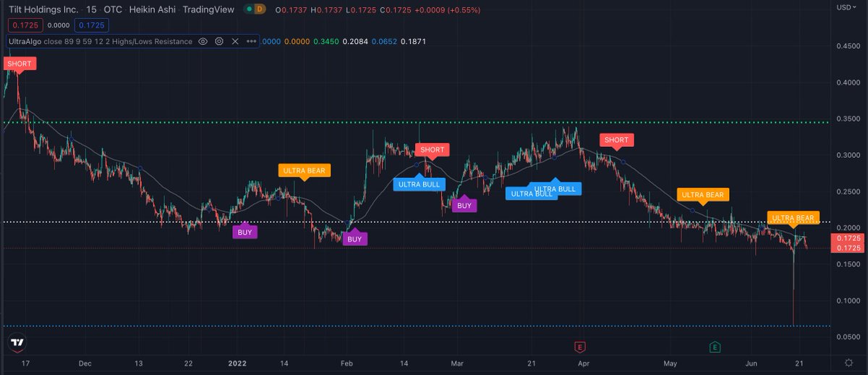Click the 0.0500 price axis label
The image size is (868, 375).
848,337
